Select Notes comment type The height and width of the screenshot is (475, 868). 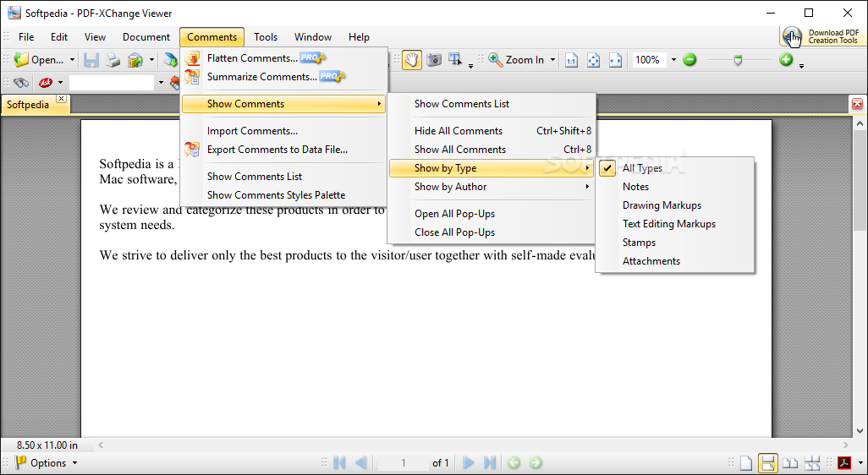coord(675,187)
